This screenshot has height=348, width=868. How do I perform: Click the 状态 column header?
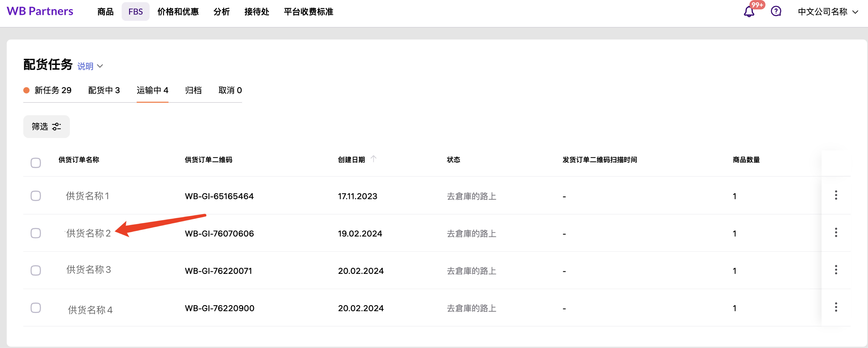tap(454, 160)
